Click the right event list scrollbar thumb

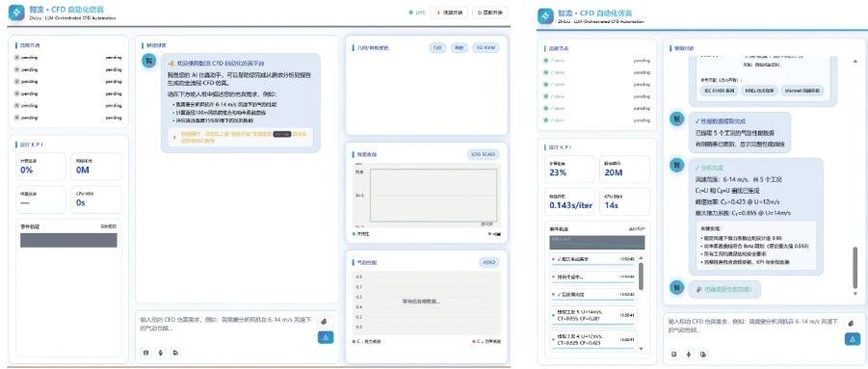[x=641, y=277]
